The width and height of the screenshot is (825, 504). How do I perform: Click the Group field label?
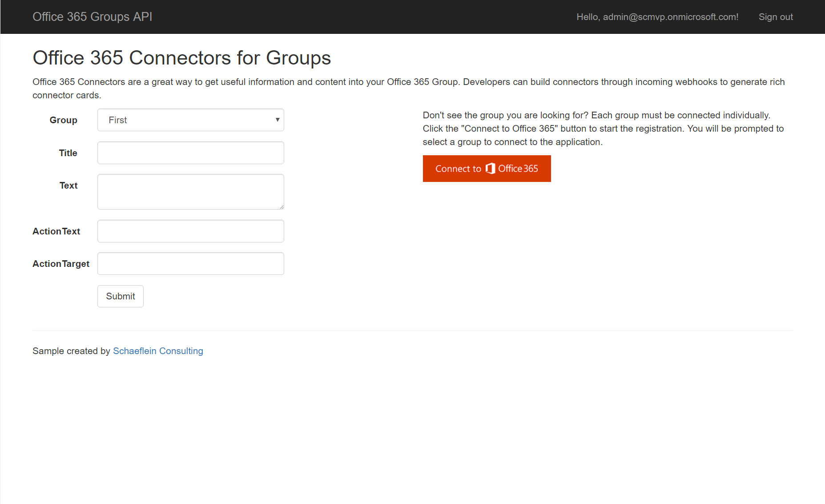pyautogui.click(x=64, y=120)
